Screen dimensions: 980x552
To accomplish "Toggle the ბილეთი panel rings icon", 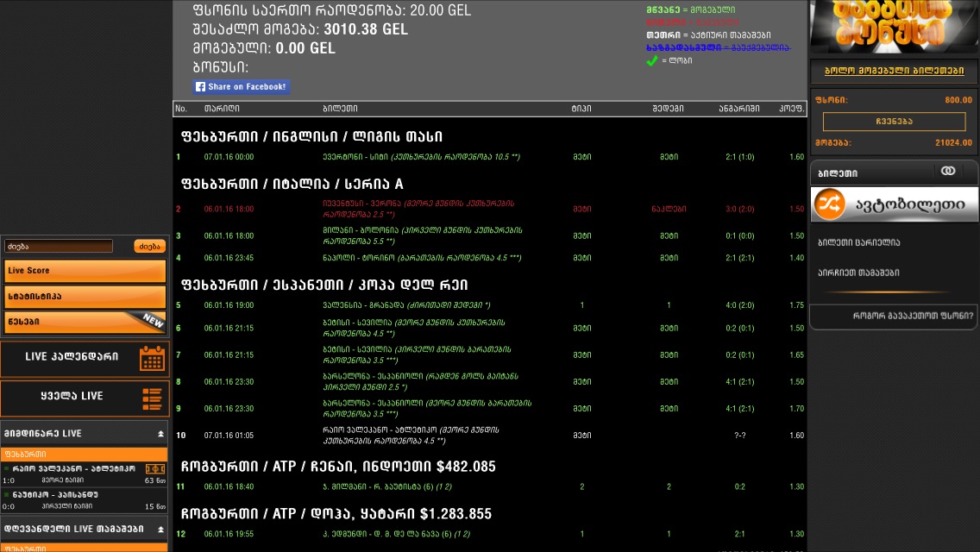I will pyautogui.click(x=948, y=172).
